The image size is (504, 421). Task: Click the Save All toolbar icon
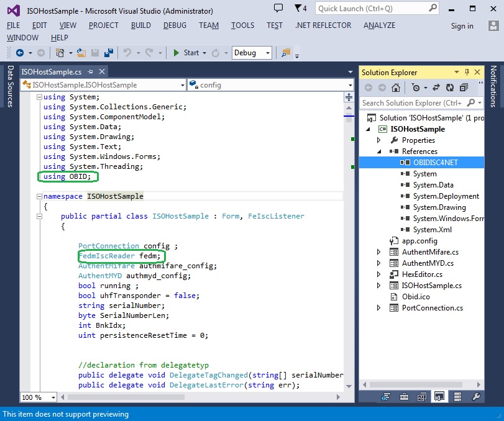[108, 53]
